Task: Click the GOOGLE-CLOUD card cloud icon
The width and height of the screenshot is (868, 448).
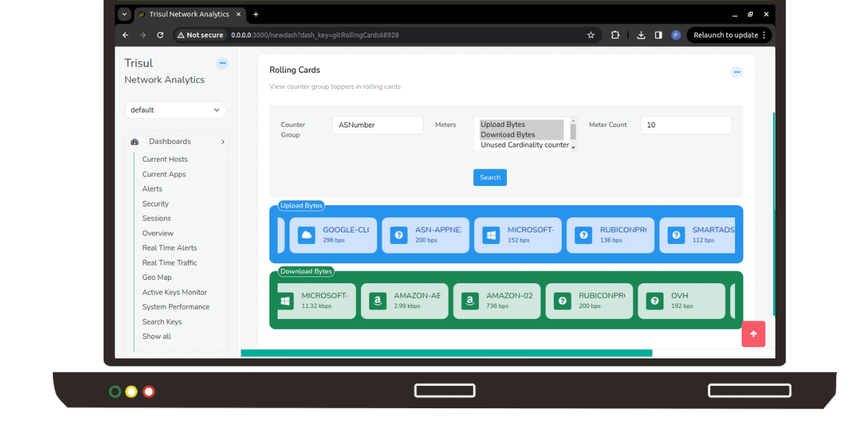Action: (x=306, y=235)
